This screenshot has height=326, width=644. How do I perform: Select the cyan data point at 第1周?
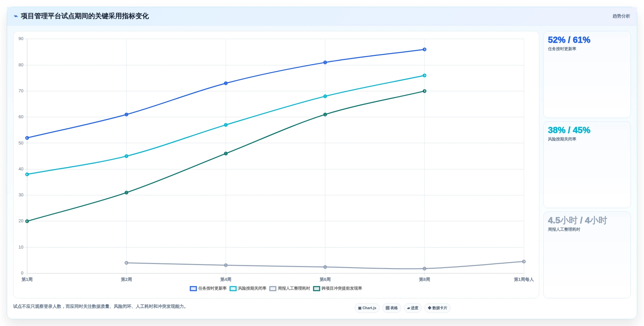(x=27, y=174)
